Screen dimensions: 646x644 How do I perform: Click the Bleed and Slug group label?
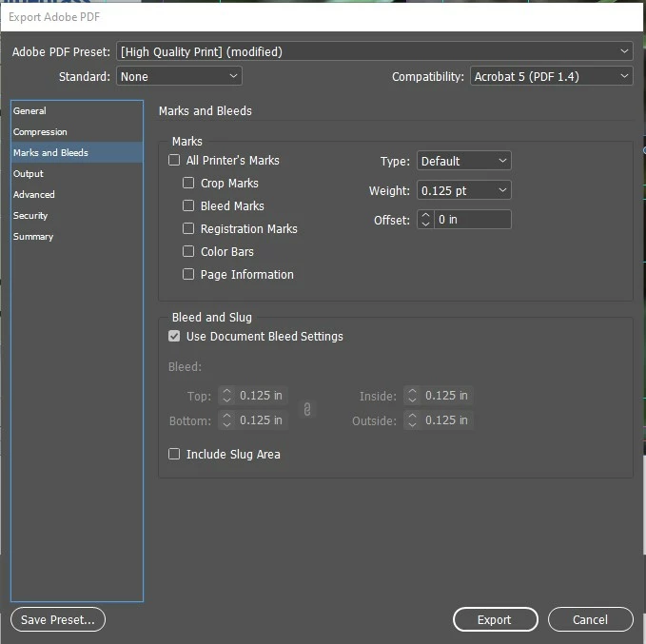click(212, 317)
